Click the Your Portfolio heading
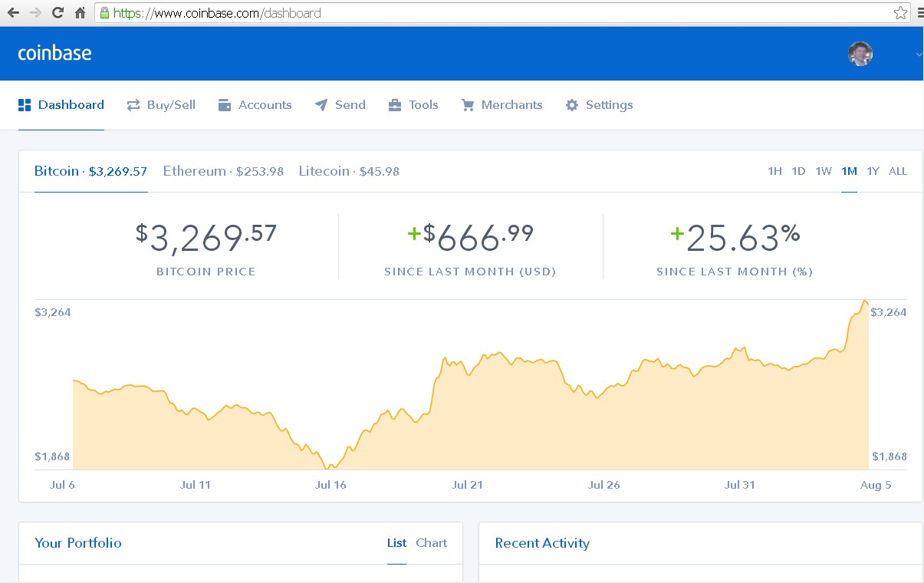The height and width of the screenshot is (583, 924). 78,543
